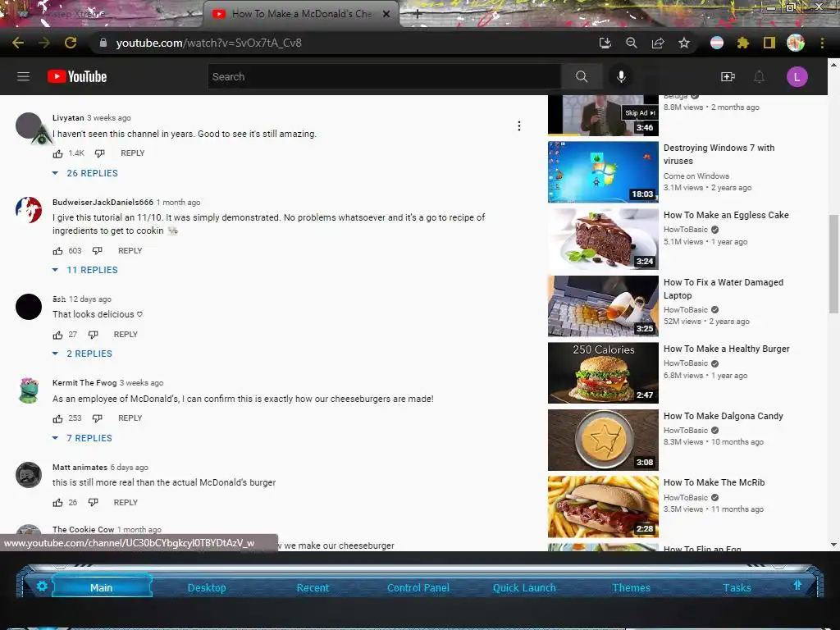Click the YouTube search input field
This screenshot has height=630, width=840.
385,76
